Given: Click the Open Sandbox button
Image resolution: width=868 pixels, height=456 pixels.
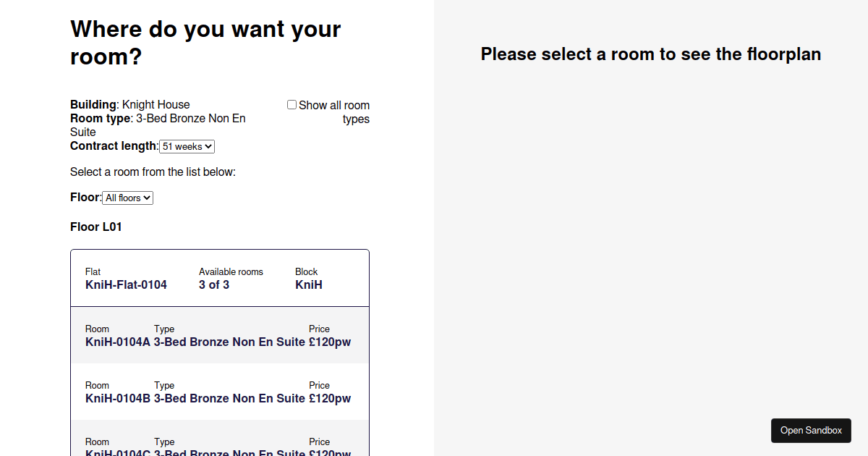Looking at the screenshot, I should (x=811, y=430).
